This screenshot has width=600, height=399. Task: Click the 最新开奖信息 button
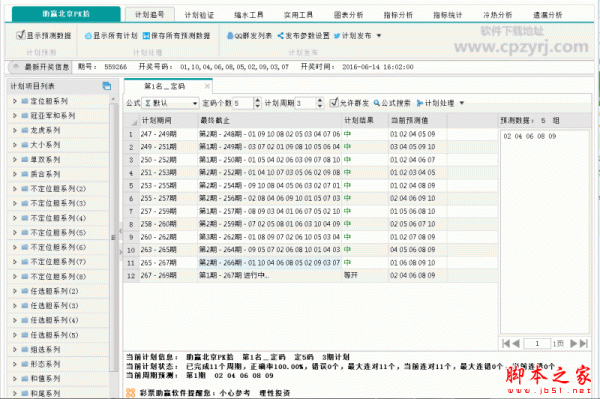[39, 67]
